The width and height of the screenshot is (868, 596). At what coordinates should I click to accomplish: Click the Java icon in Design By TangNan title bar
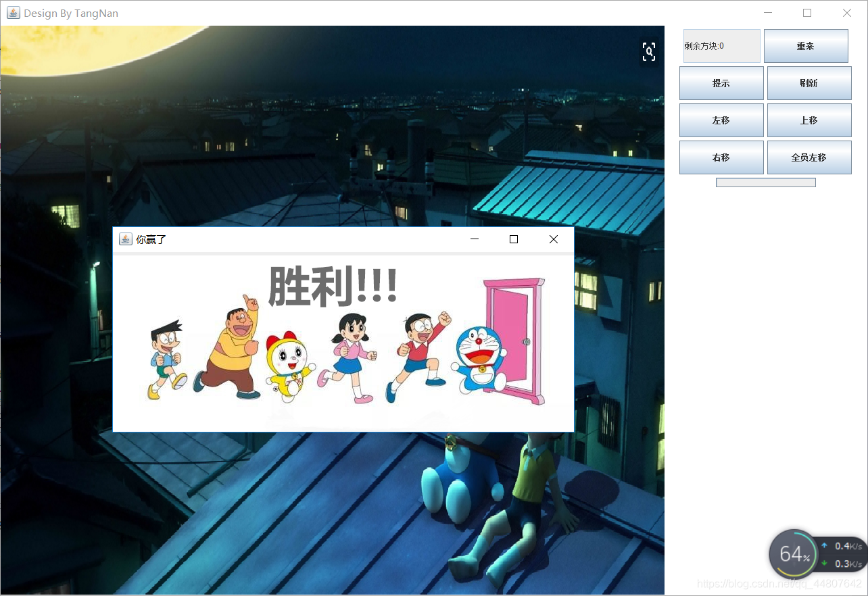[14, 13]
